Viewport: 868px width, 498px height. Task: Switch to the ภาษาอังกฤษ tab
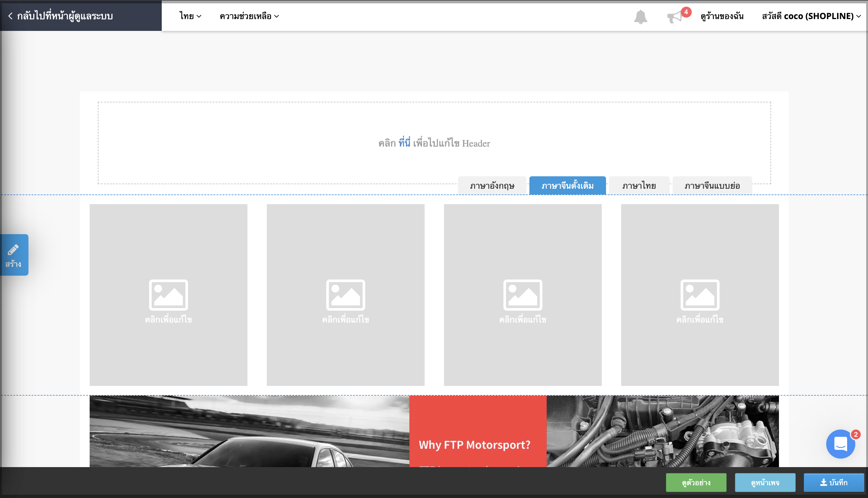pos(492,186)
